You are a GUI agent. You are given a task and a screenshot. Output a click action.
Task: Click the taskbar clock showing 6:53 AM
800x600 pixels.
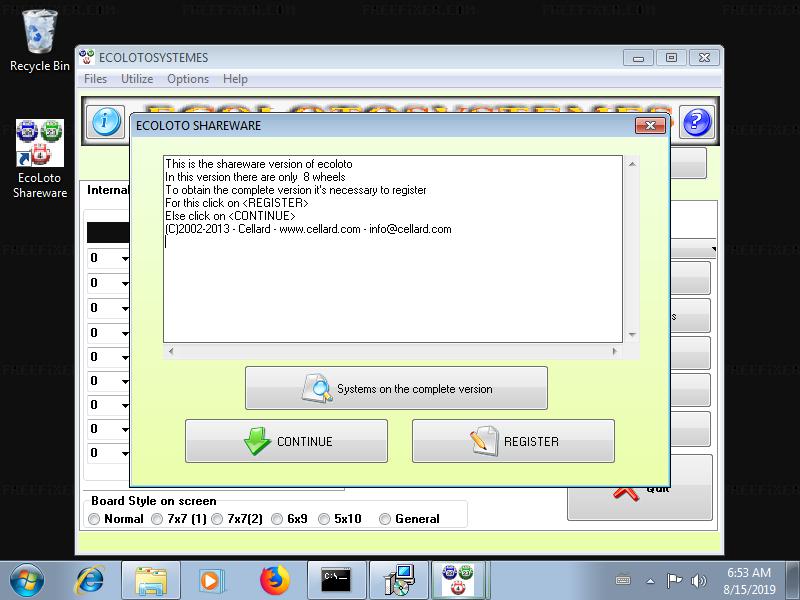click(749, 581)
